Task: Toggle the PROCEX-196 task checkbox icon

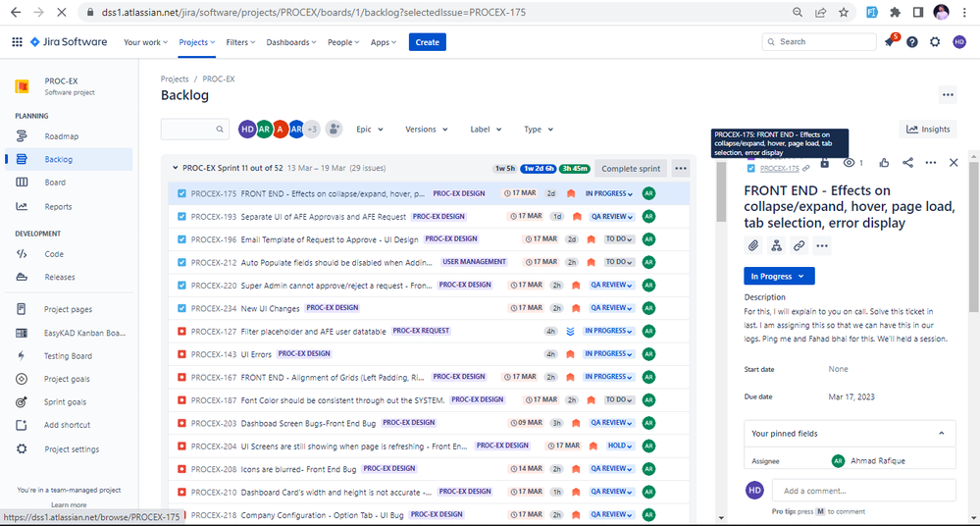Action: click(x=181, y=239)
